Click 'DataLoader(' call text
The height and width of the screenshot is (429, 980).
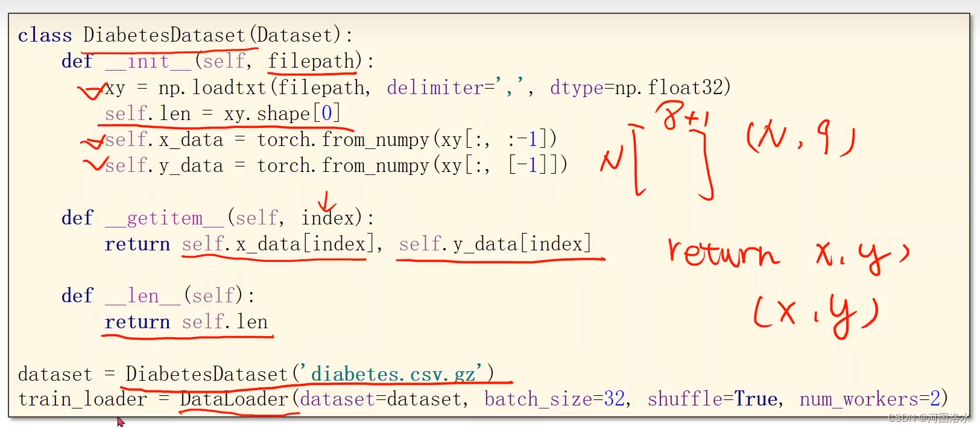pos(239,399)
